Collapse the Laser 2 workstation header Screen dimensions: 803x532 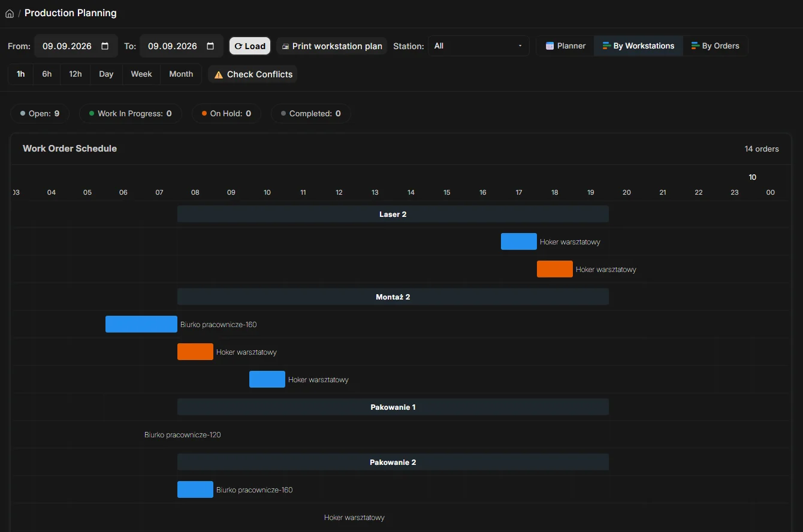click(393, 214)
